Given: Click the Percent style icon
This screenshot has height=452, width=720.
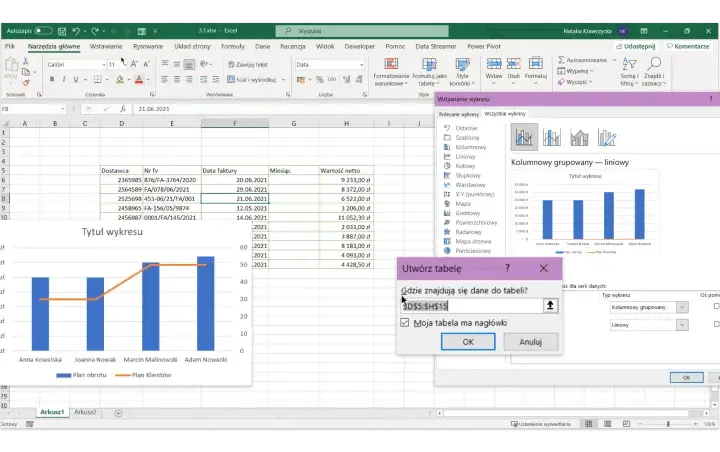Looking at the screenshot, I should point(320,79).
